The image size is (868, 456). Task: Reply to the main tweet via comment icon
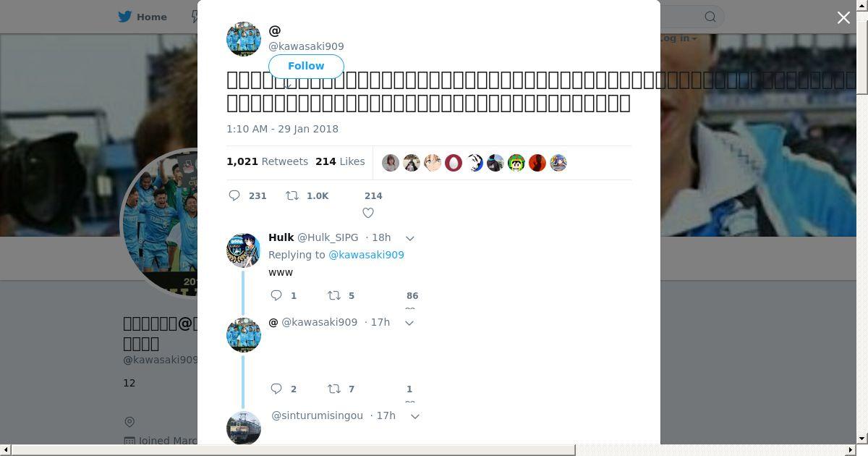234,195
